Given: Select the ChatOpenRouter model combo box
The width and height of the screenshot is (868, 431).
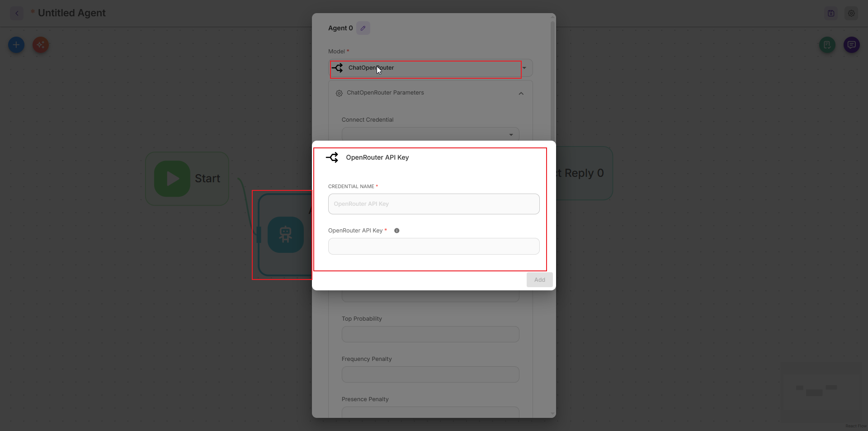Looking at the screenshot, I should [x=430, y=68].
